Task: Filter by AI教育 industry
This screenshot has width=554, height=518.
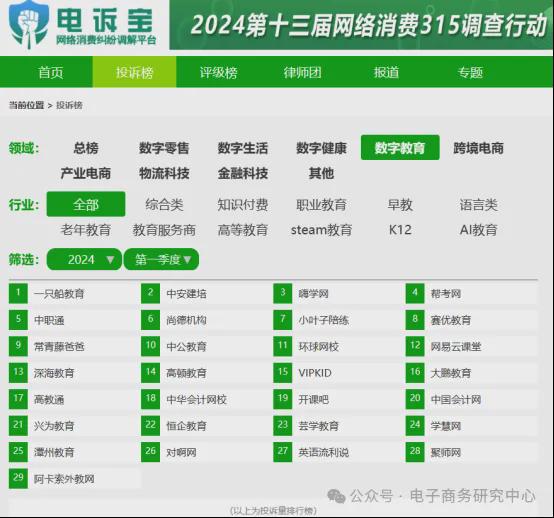Action: 478,230
